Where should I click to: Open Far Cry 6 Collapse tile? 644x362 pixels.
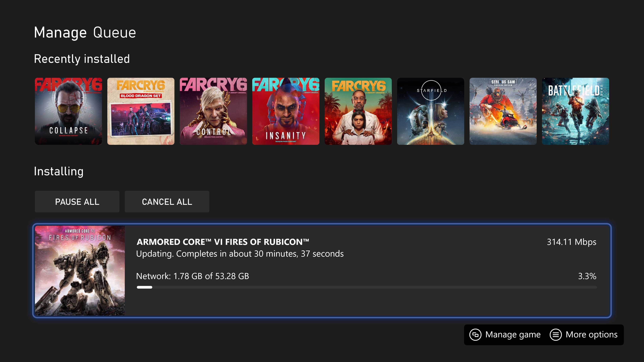pyautogui.click(x=68, y=111)
